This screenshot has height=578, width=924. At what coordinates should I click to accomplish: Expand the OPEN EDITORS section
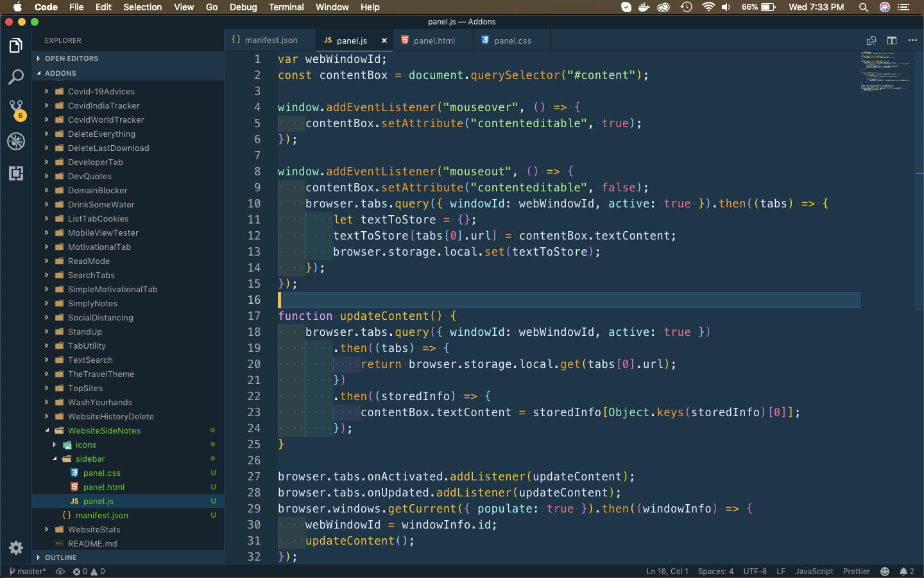[x=128, y=58]
